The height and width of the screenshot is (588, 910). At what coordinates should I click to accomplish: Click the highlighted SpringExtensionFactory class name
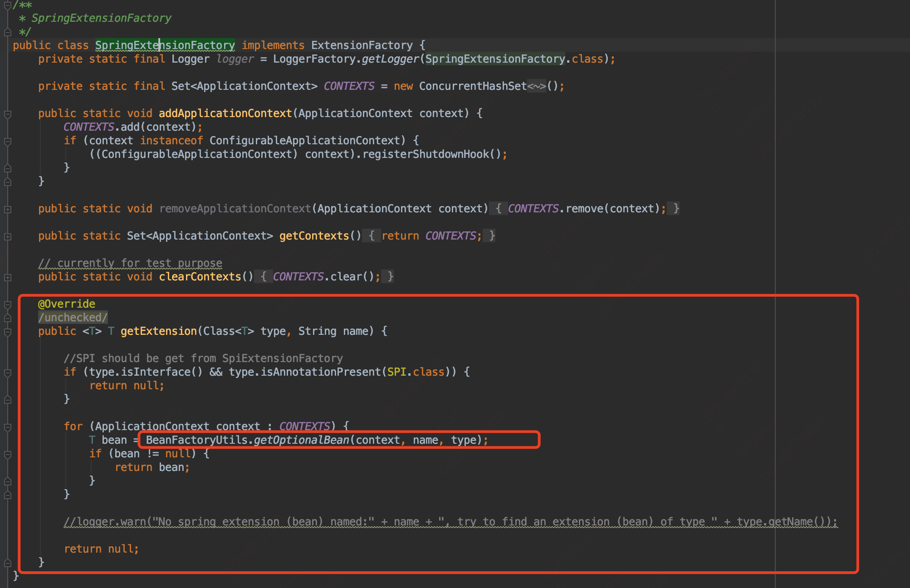165,45
